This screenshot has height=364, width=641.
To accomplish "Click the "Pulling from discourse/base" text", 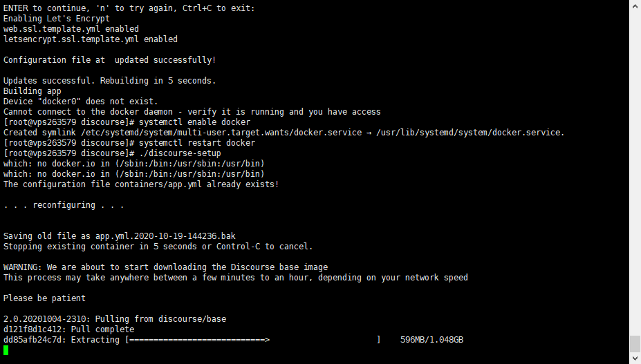I will [x=160, y=319].
